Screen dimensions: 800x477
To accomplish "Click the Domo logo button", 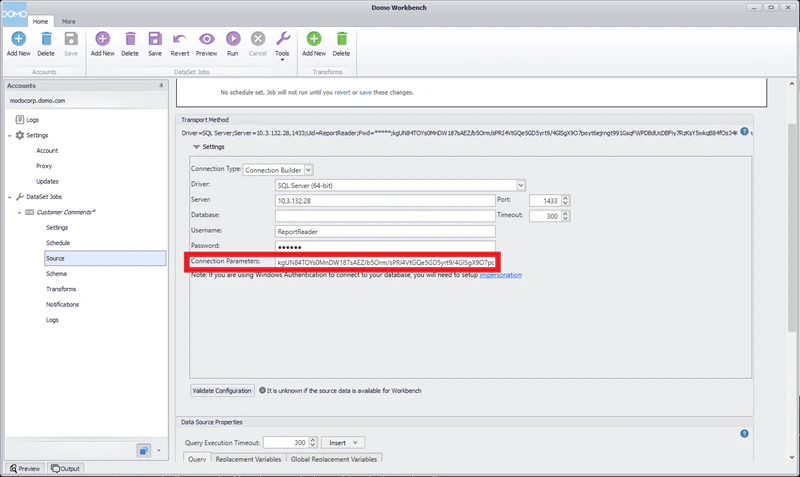I will pos(14,14).
